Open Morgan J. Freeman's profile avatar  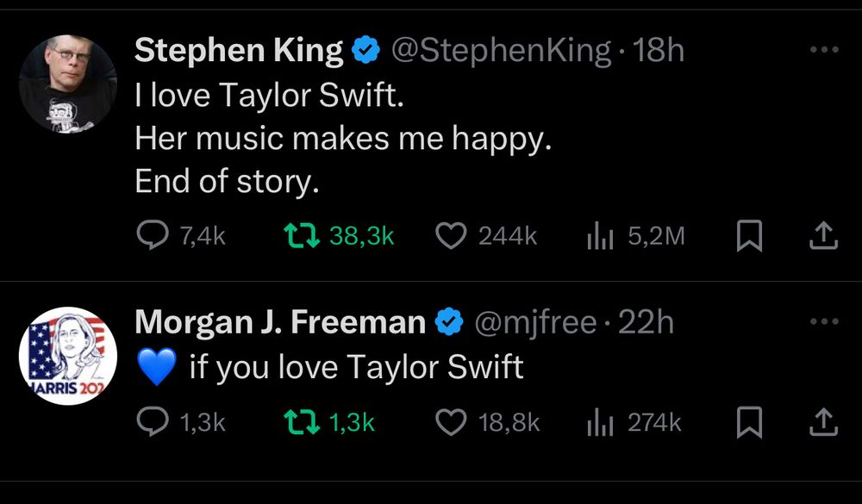click(x=68, y=355)
